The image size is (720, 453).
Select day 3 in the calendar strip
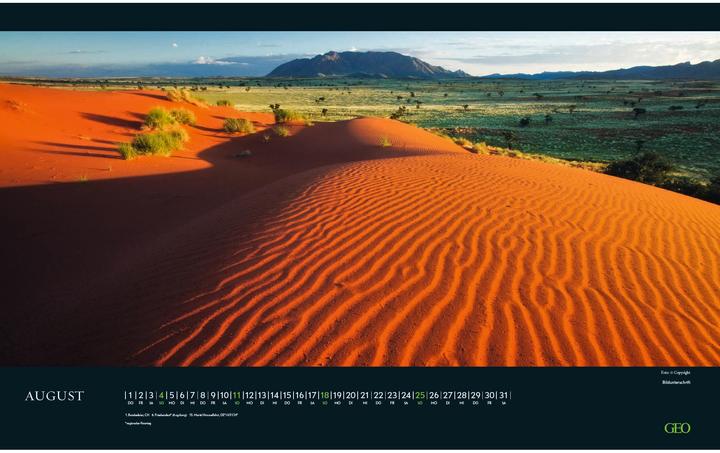[151, 395]
